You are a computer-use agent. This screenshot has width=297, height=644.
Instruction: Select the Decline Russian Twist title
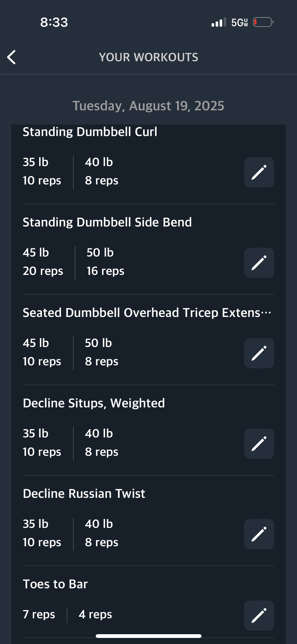coord(84,493)
